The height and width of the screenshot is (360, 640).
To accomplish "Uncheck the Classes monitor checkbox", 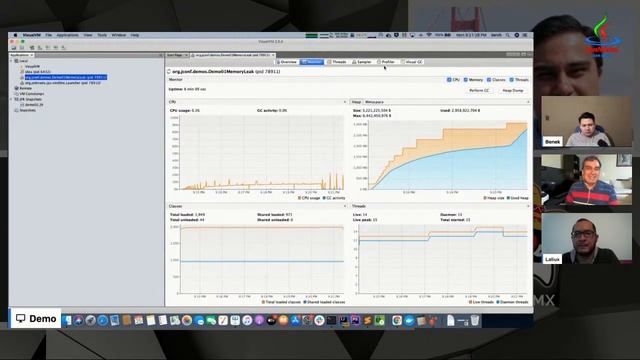I will (489, 80).
